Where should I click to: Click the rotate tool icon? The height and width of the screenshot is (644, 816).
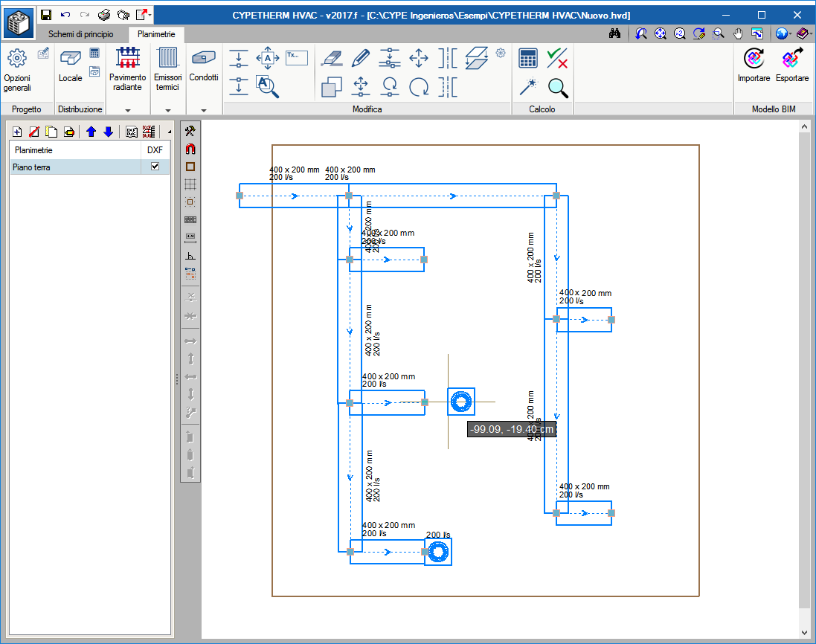tap(418, 87)
